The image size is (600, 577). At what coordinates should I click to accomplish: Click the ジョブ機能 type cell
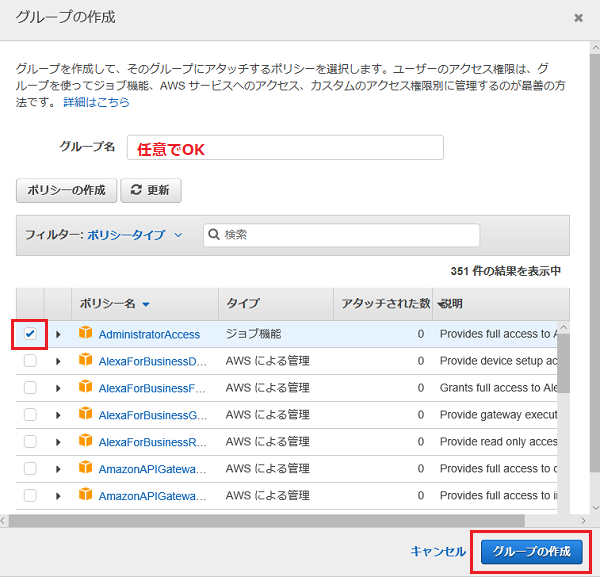pos(253,334)
